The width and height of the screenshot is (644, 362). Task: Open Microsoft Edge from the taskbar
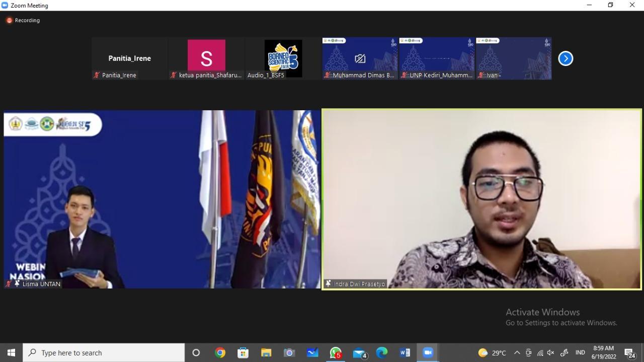tap(382, 352)
